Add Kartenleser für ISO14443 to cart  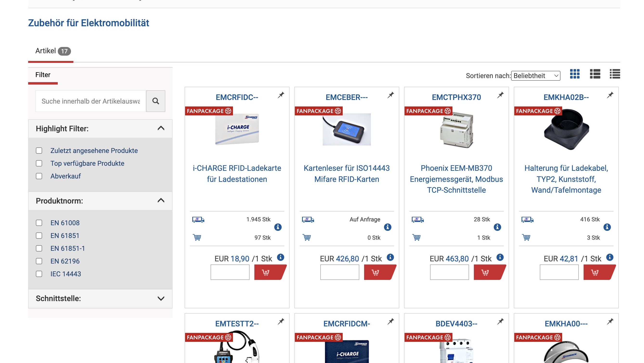pos(380,272)
